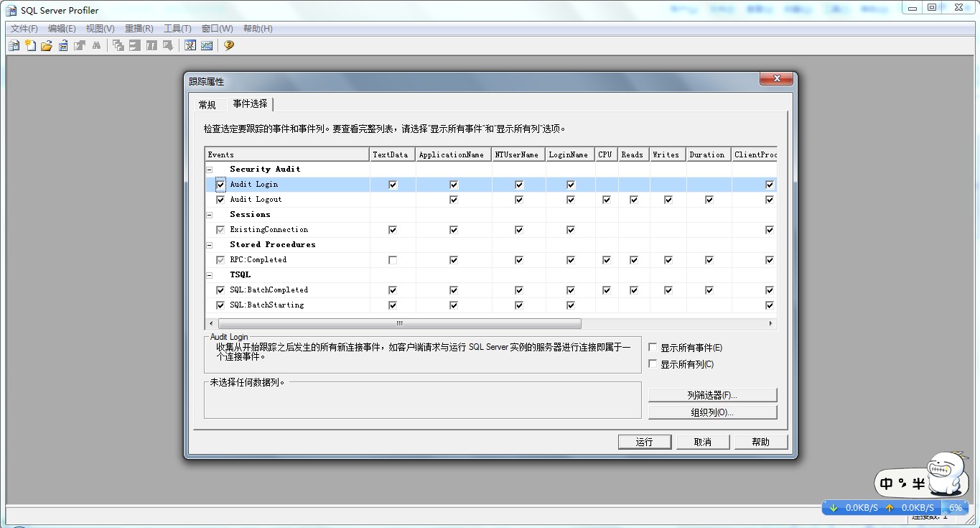The image size is (980, 528).
Task: Click the 帮助 button in dialog
Action: point(761,442)
